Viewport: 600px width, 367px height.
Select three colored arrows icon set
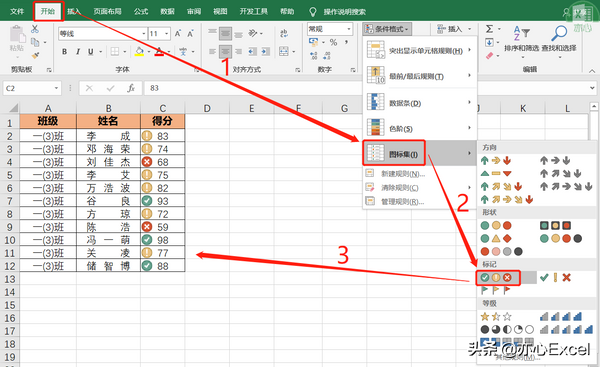(x=496, y=161)
